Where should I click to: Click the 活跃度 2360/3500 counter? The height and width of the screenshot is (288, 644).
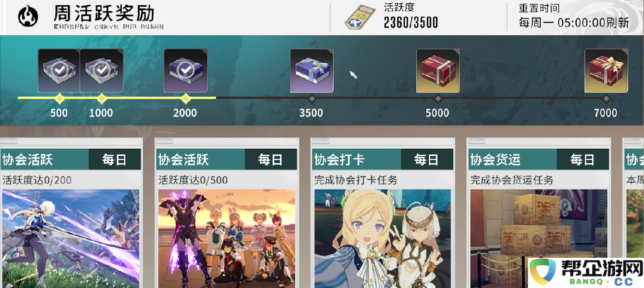point(411,16)
